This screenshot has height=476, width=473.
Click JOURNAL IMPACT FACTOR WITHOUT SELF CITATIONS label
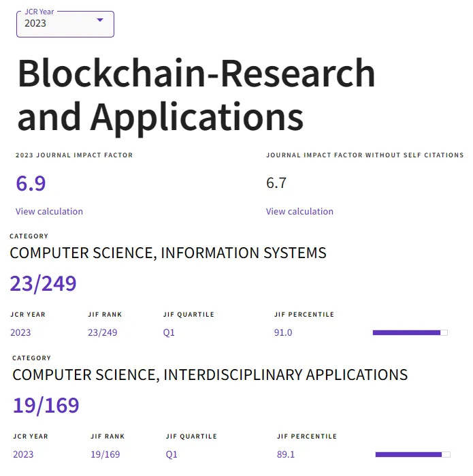pos(365,155)
